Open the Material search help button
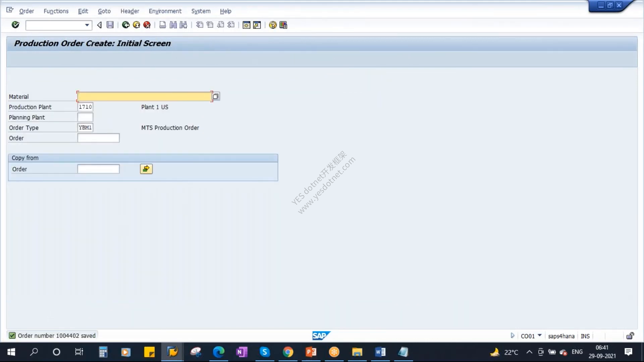Viewport: 644px width, 362px height. tap(216, 97)
